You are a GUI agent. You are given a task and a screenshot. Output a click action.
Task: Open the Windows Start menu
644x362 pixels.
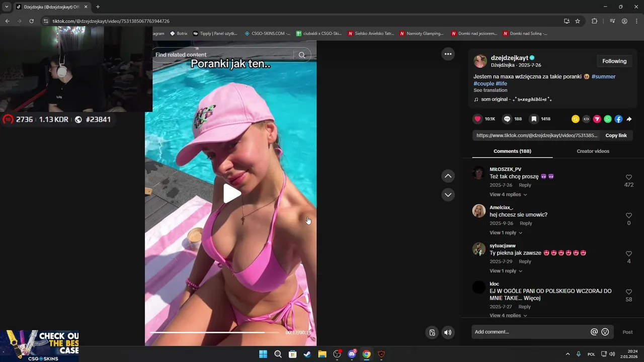pos(263,354)
